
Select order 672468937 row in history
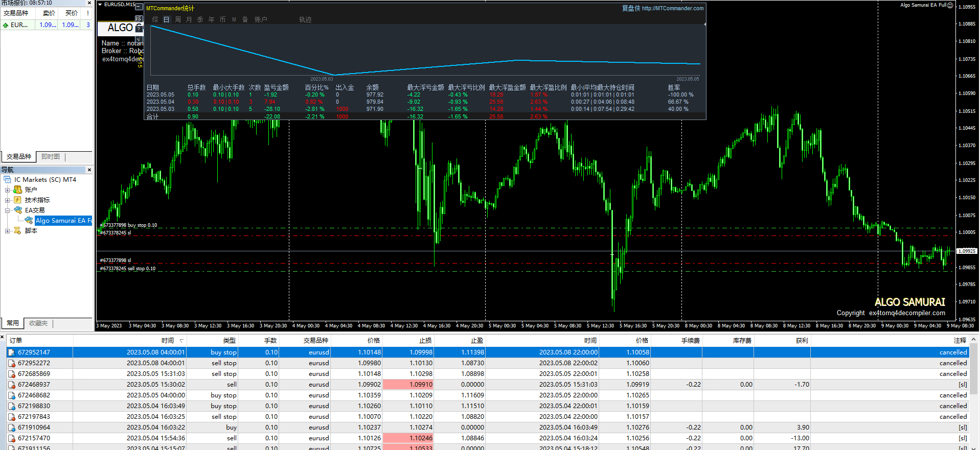(x=34, y=384)
